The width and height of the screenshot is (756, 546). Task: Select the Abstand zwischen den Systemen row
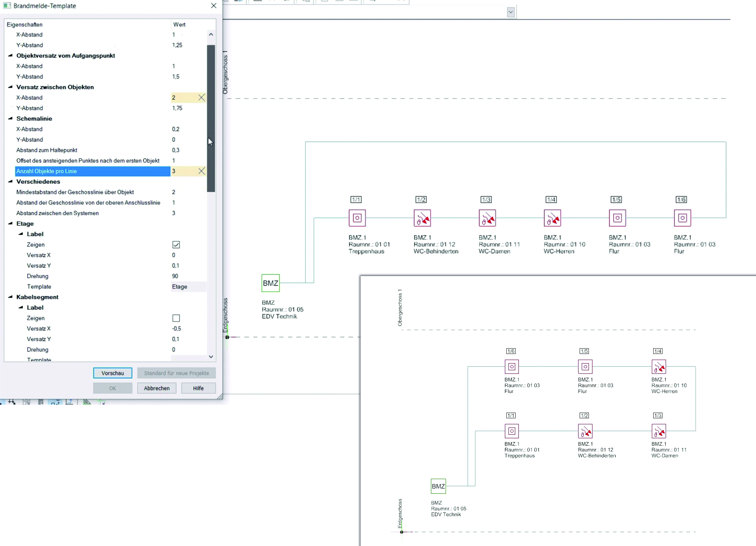57,213
